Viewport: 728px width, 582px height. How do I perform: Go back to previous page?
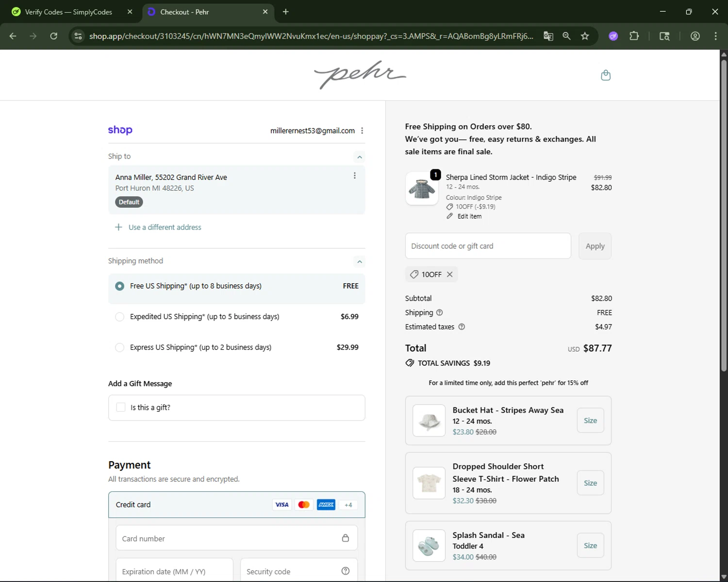[13, 36]
